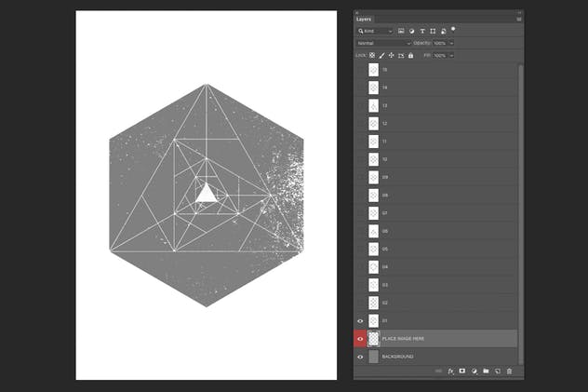Select layer 14 thumbnail

373,88
